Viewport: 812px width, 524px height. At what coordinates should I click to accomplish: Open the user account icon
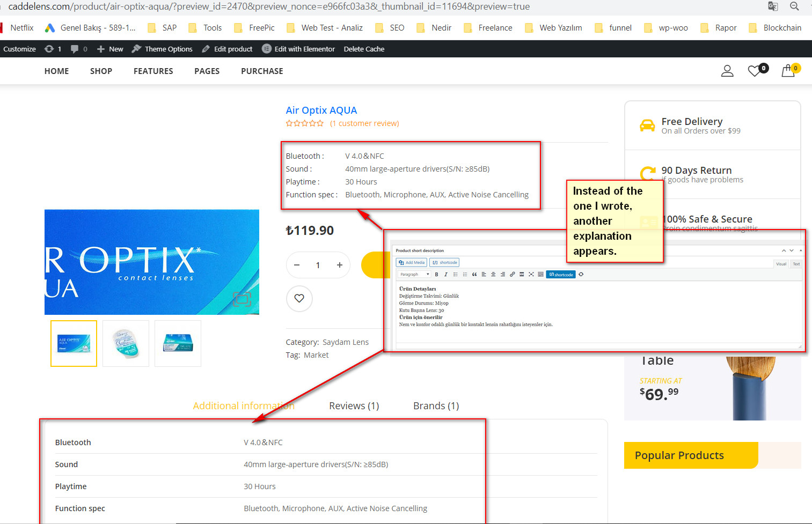click(x=727, y=71)
